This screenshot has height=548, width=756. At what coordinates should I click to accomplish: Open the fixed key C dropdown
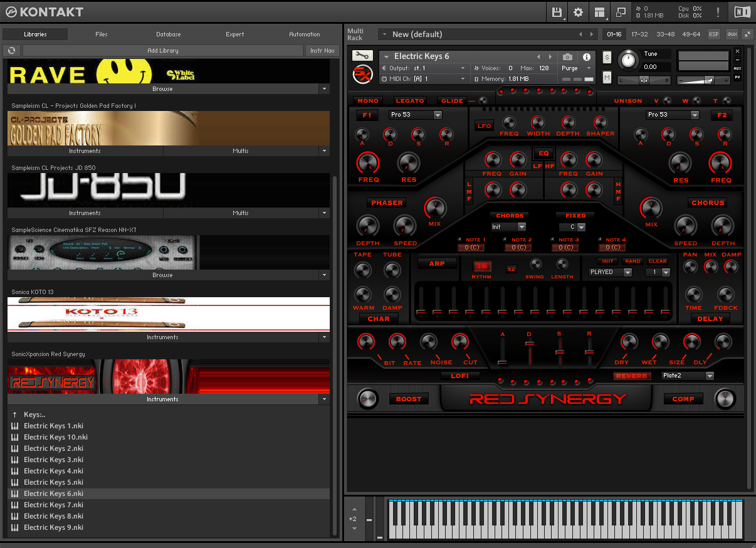573,227
